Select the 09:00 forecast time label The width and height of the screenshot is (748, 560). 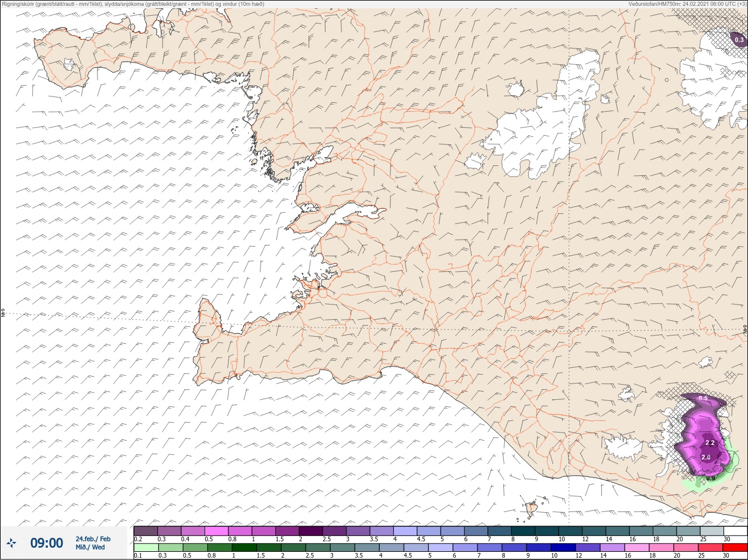click(46, 544)
